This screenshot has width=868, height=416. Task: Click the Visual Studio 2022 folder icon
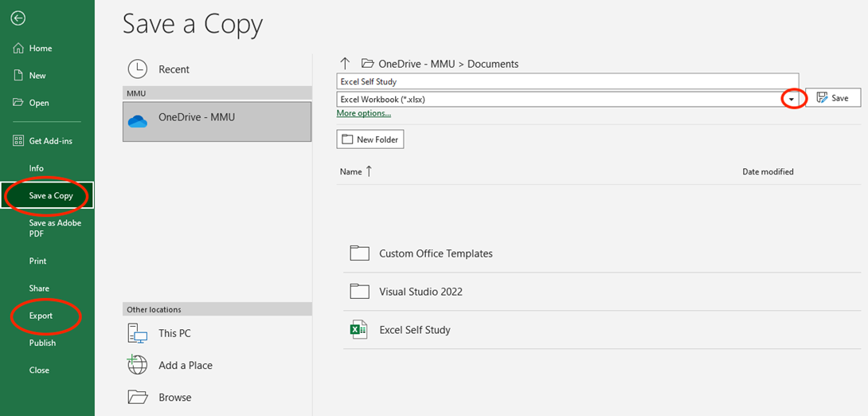(x=360, y=292)
